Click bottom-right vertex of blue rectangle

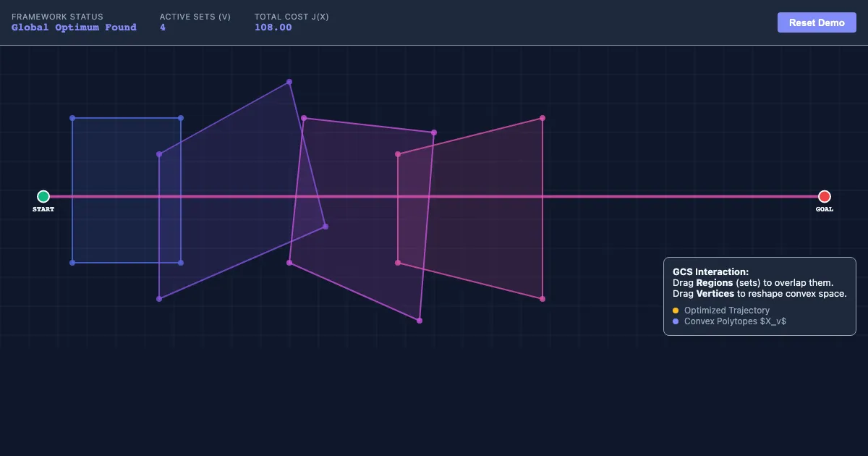pos(181,263)
